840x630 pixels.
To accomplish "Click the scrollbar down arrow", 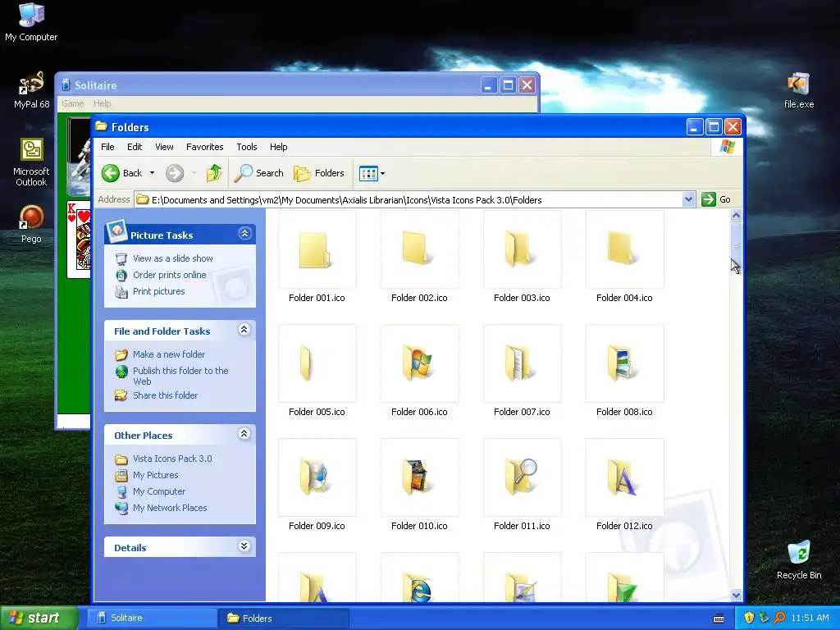I will [736, 595].
